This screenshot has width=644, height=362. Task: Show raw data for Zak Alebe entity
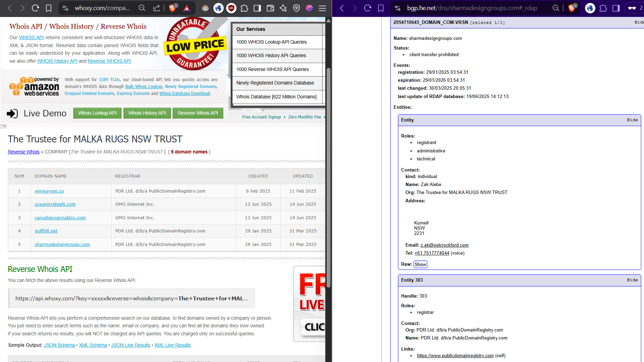(420, 264)
